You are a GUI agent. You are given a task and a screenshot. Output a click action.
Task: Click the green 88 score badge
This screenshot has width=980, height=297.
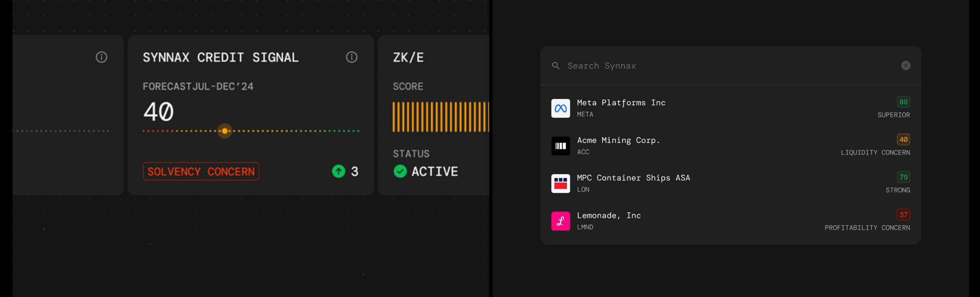tap(903, 102)
